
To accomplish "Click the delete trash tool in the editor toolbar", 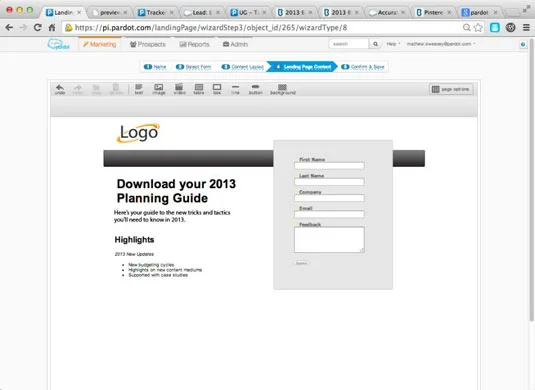I will coord(116,89).
